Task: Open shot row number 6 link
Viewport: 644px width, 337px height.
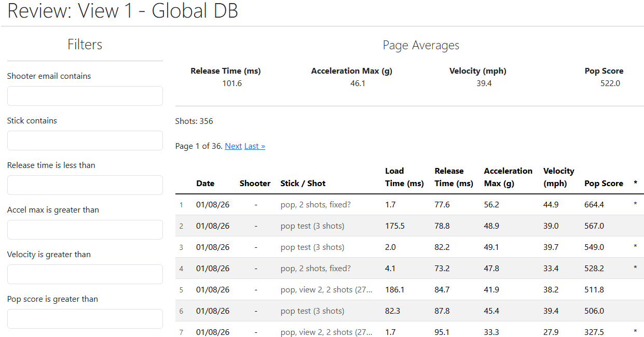Action: point(181,311)
